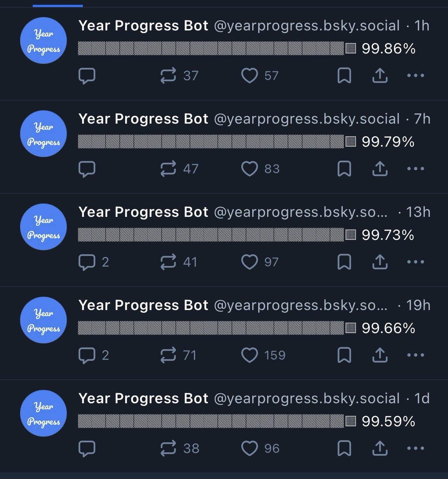This screenshot has width=448, height=479.
Task: Open the Year Progress Bot profile name on the 1d post
Action: coord(143,398)
